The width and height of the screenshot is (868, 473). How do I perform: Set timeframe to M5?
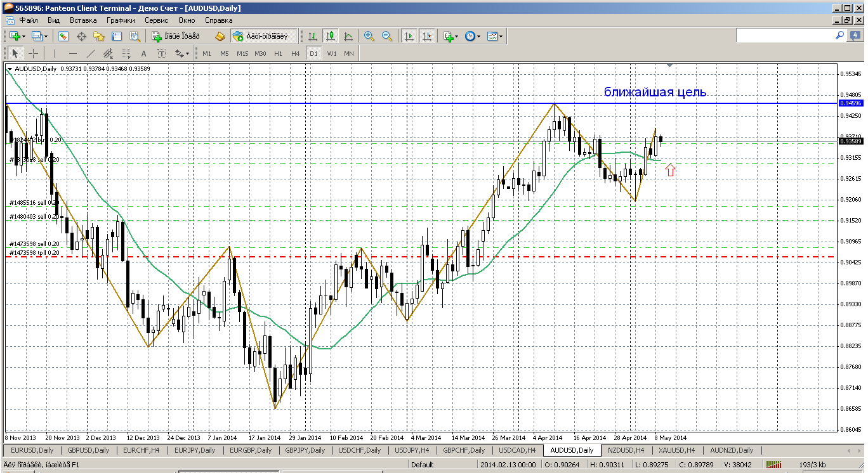(x=225, y=53)
